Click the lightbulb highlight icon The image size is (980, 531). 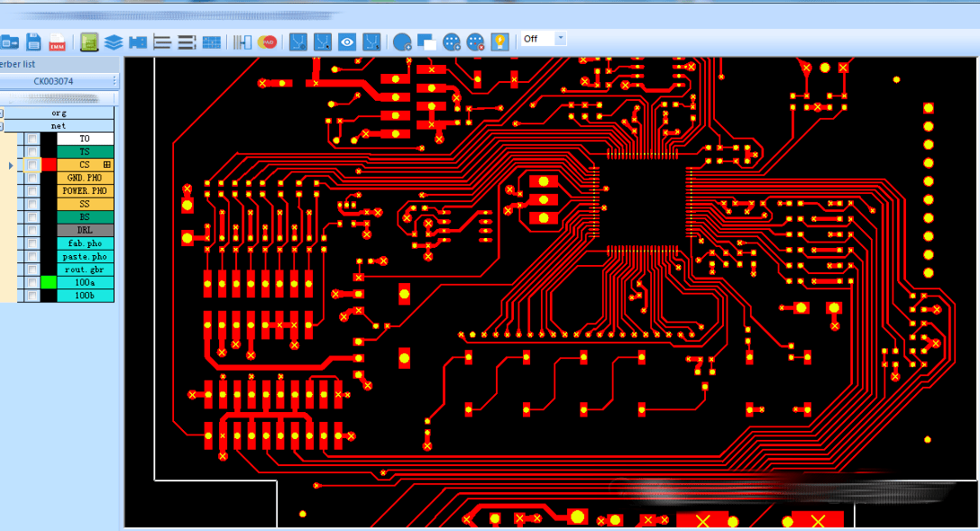coord(499,41)
